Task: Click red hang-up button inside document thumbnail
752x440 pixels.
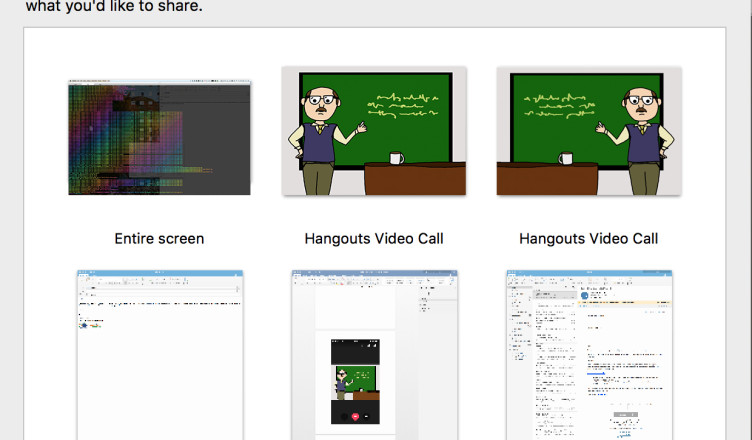Action: tap(354, 416)
